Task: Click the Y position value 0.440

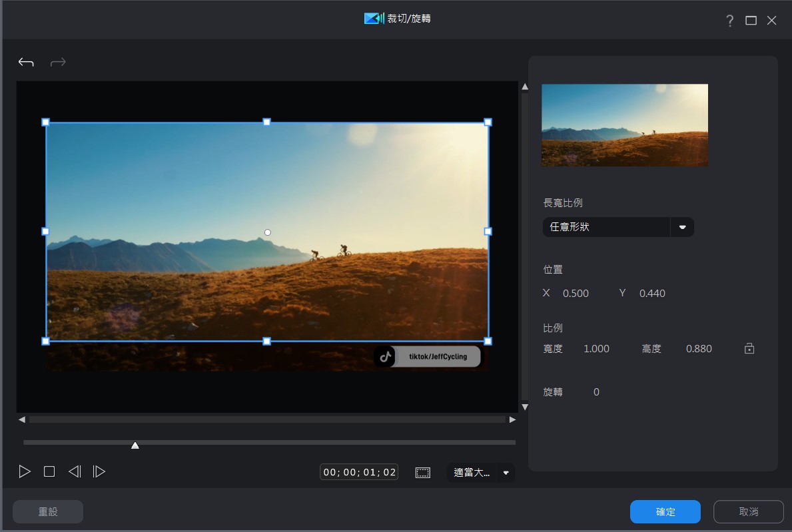Action: (652, 293)
